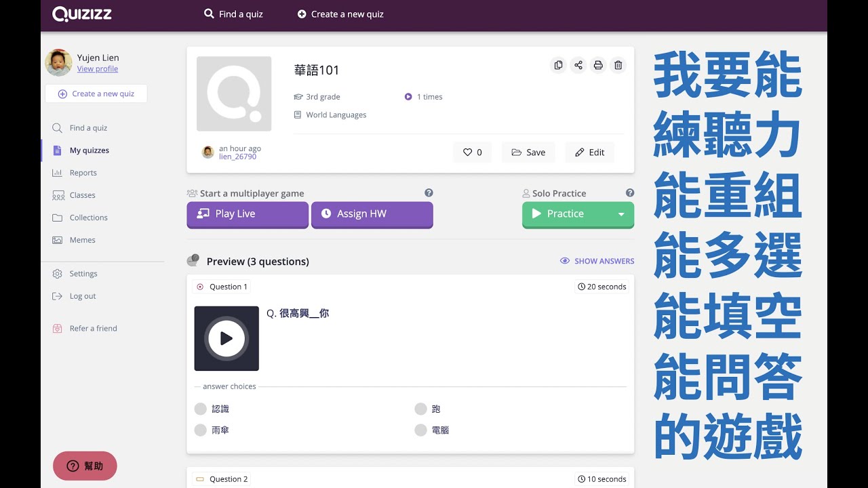This screenshot has width=868, height=488.
Task: Click the print quiz icon
Action: tap(598, 65)
